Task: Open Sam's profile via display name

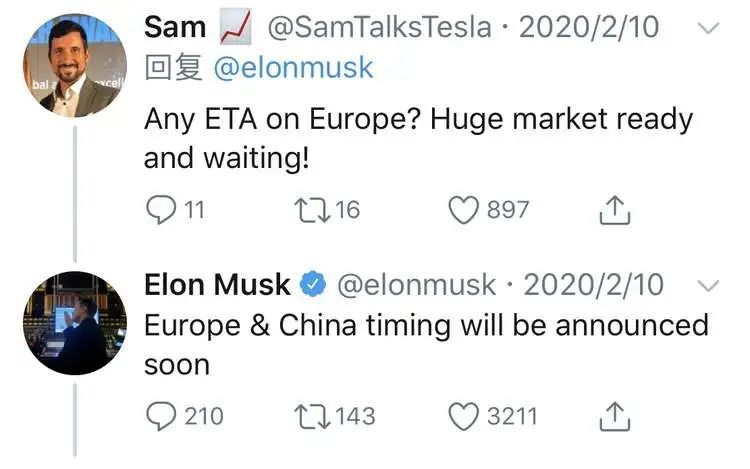Action: [175, 27]
